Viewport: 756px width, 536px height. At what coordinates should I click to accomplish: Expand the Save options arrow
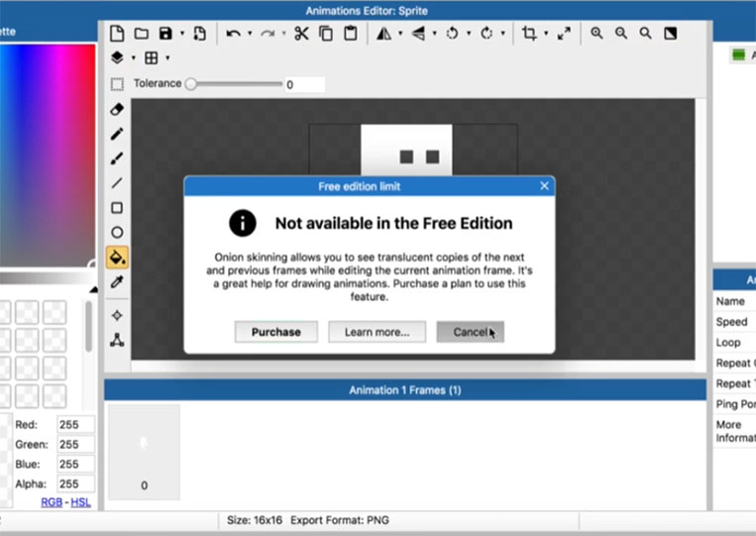click(x=182, y=34)
